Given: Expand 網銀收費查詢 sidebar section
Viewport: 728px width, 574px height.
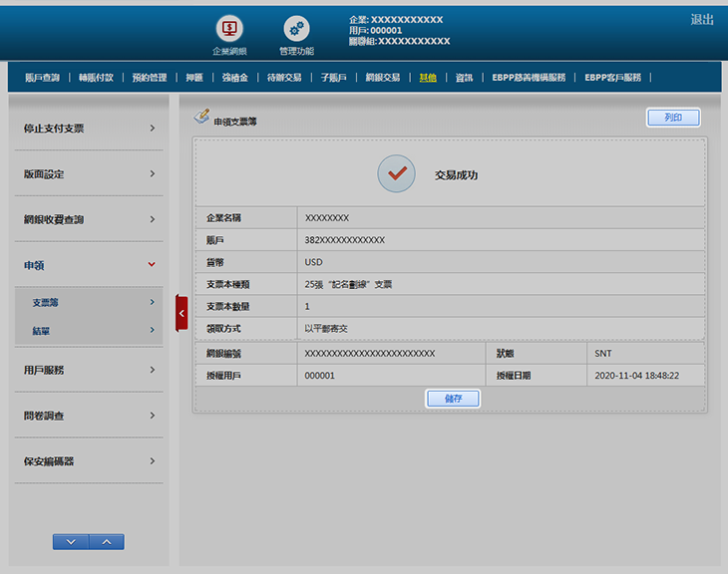Looking at the screenshot, I should click(89, 219).
